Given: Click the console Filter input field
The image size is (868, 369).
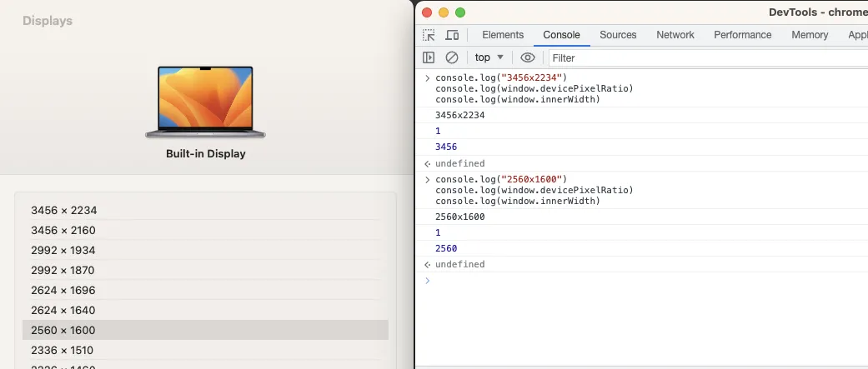Looking at the screenshot, I should click(x=708, y=57).
